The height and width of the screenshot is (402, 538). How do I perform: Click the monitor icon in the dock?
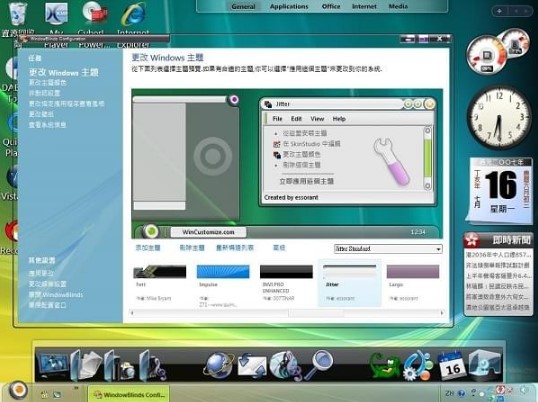(53, 366)
